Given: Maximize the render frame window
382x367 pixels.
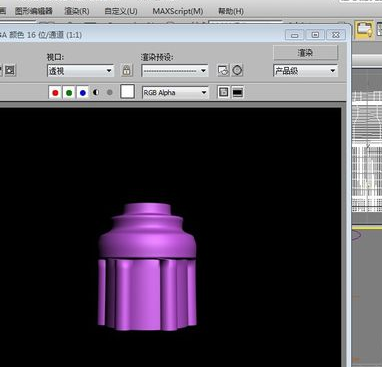Looking at the screenshot, I should coord(315,35).
